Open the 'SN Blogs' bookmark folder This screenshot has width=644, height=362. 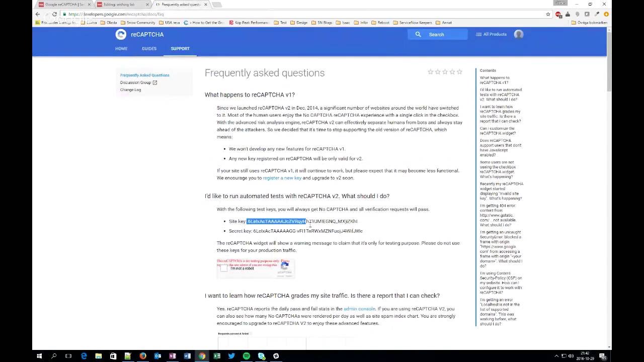click(322, 23)
